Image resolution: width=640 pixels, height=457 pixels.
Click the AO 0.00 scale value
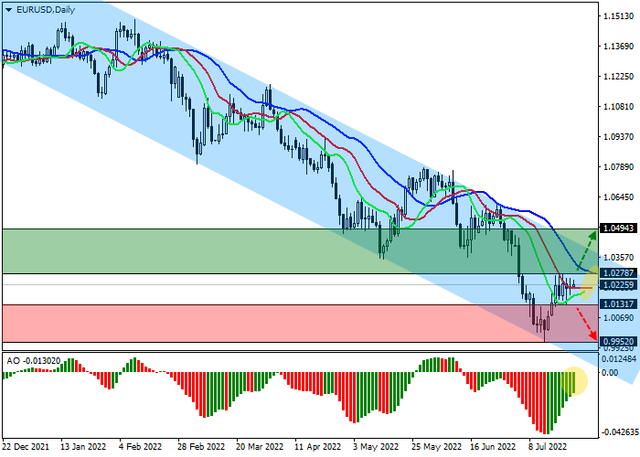point(610,373)
